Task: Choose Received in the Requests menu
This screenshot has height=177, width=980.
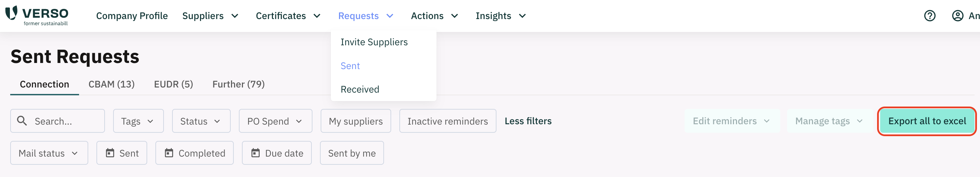Action: coord(360,89)
